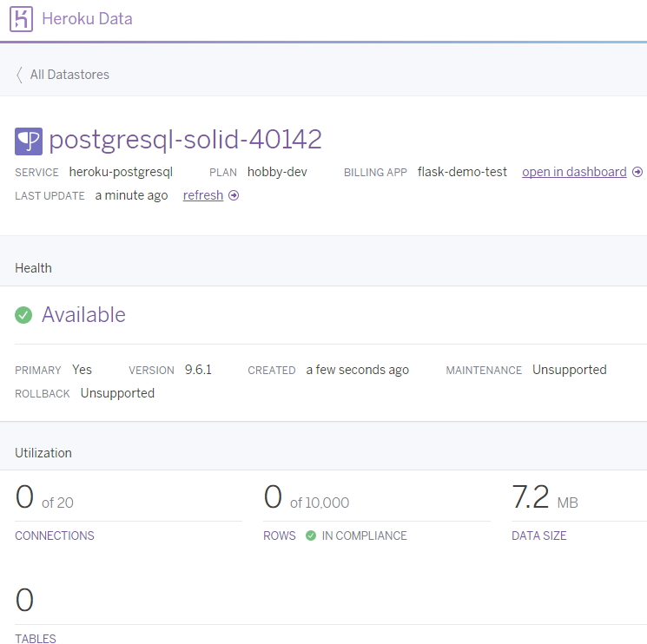
Task: Click the green Available check icon
Action: [23, 315]
